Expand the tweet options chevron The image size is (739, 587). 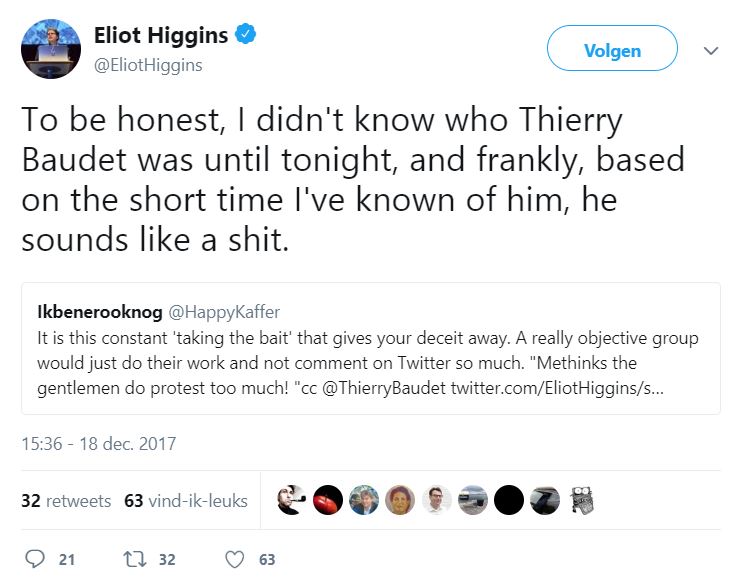coord(711,50)
